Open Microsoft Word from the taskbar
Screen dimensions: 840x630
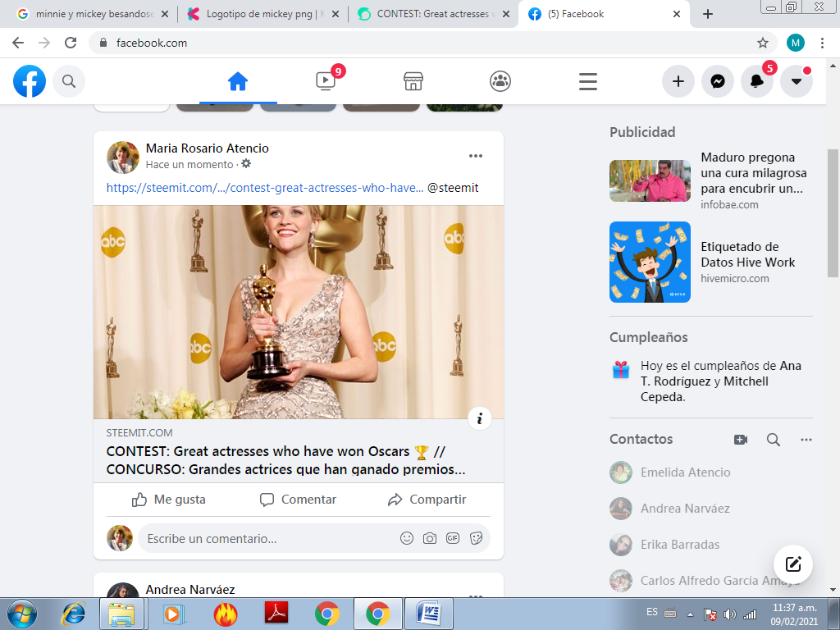pyautogui.click(x=428, y=614)
